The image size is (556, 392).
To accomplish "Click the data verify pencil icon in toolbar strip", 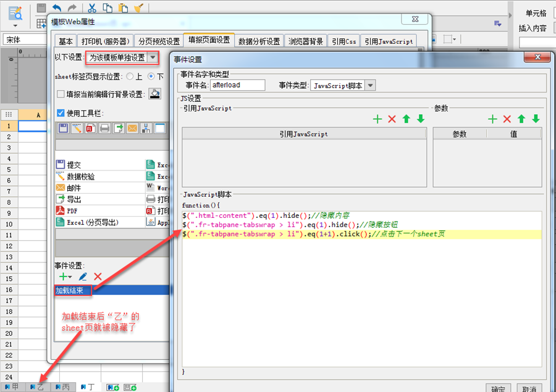I will pyautogui.click(x=77, y=128).
